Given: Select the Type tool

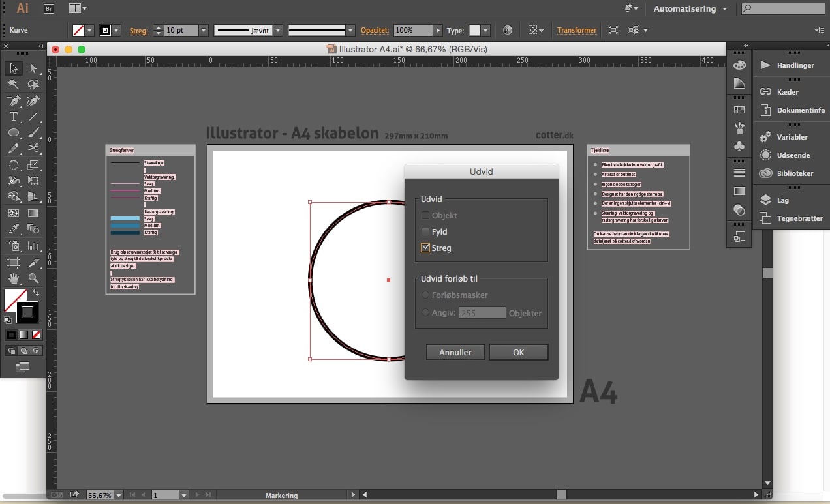Looking at the screenshot, I should (13, 117).
